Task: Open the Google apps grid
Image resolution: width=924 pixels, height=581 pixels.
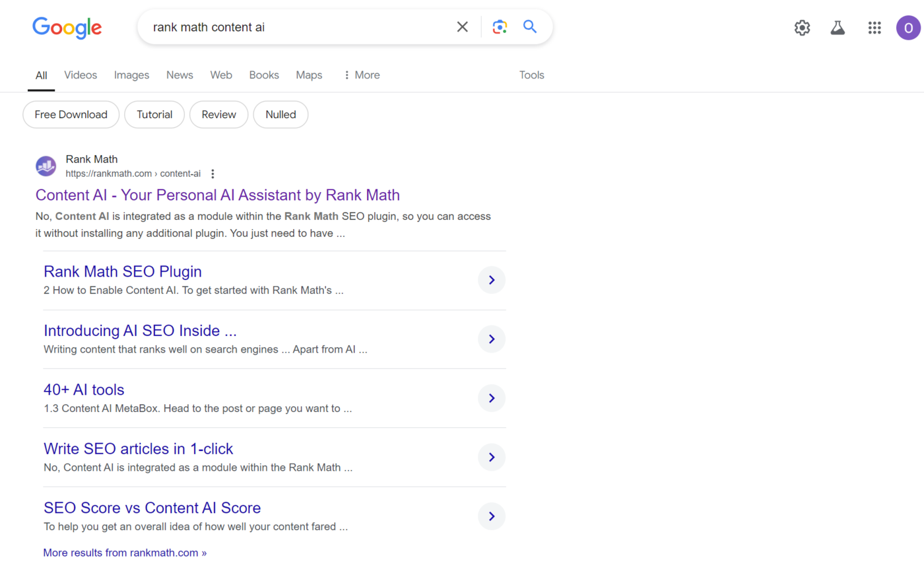Action: (874, 28)
